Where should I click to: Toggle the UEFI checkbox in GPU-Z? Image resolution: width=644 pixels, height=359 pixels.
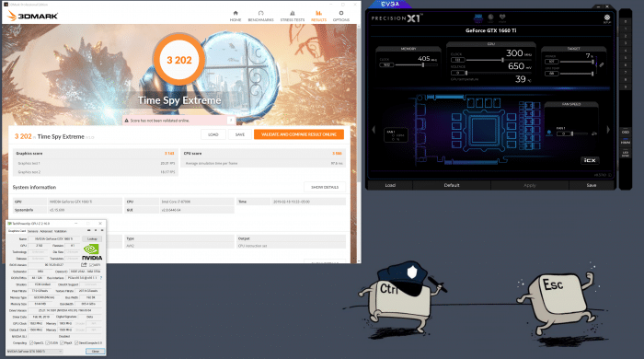coord(90,265)
